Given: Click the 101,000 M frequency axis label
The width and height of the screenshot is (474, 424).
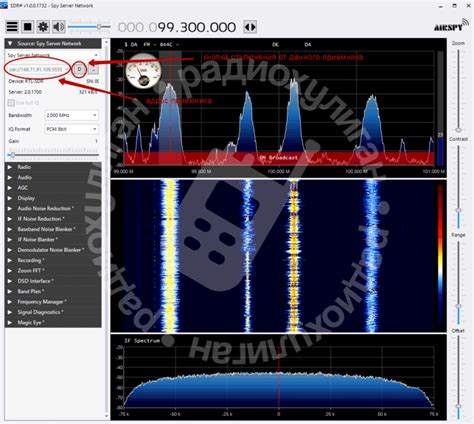Looking at the screenshot, I should (x=435, y=171).
